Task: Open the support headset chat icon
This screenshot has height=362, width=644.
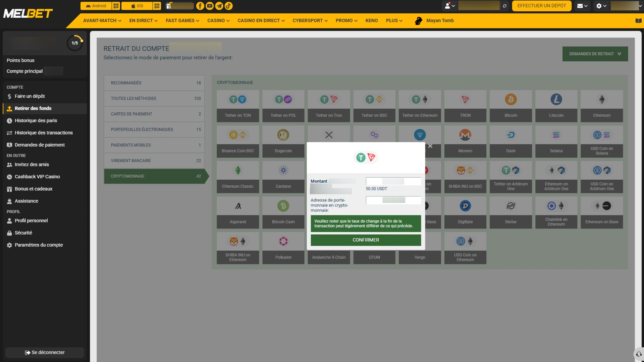Action: (639, 354)
